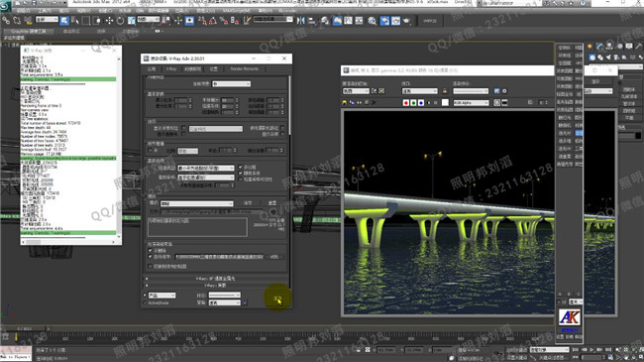
Task: Choose the Rectangular Selection Region tool
Action: coord(86,20)
